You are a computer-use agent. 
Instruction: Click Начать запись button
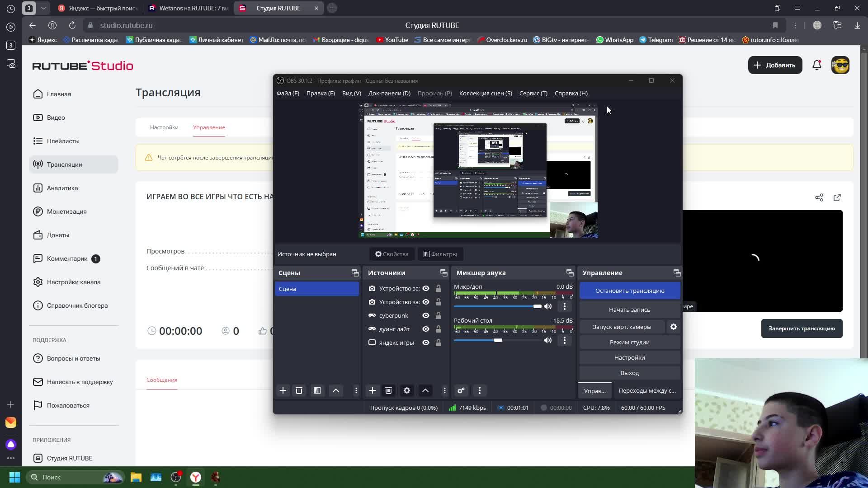pos(630,310)
